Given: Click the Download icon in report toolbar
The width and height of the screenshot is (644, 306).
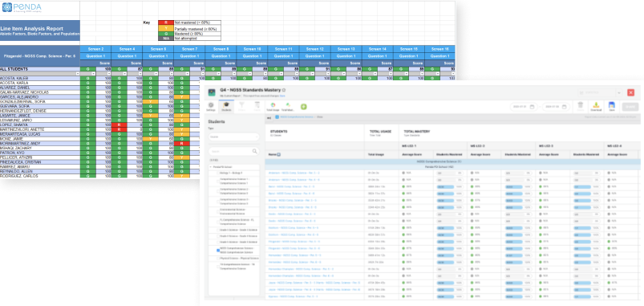Looking at the screenshot, I should click(596, 107).
